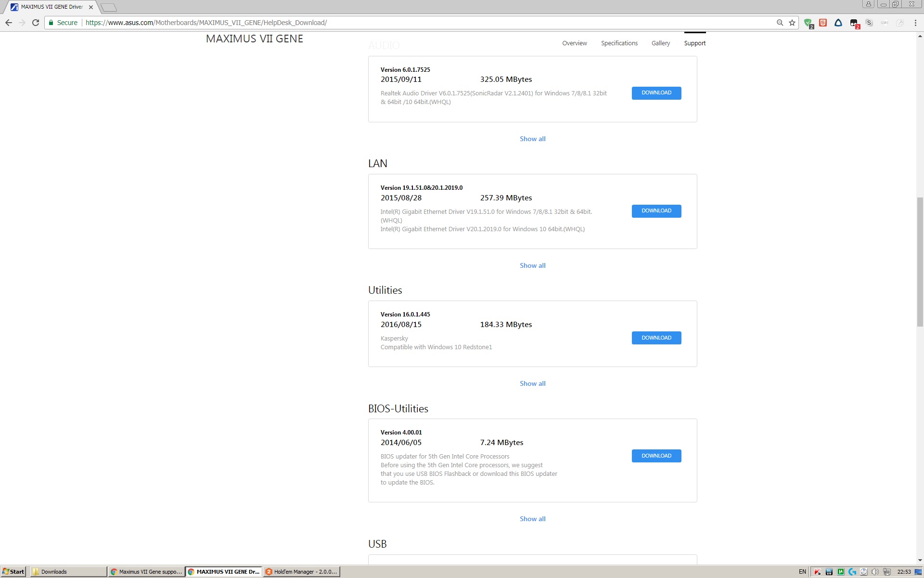The width and height of the screenshot is (924, 578).
Task: Click the Adguard shield extension icon
Action: (808, 23)
